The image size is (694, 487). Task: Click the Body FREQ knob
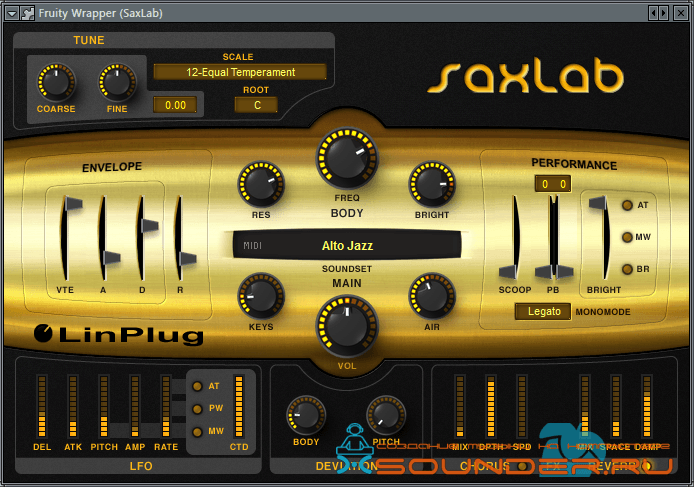(347, 158)
